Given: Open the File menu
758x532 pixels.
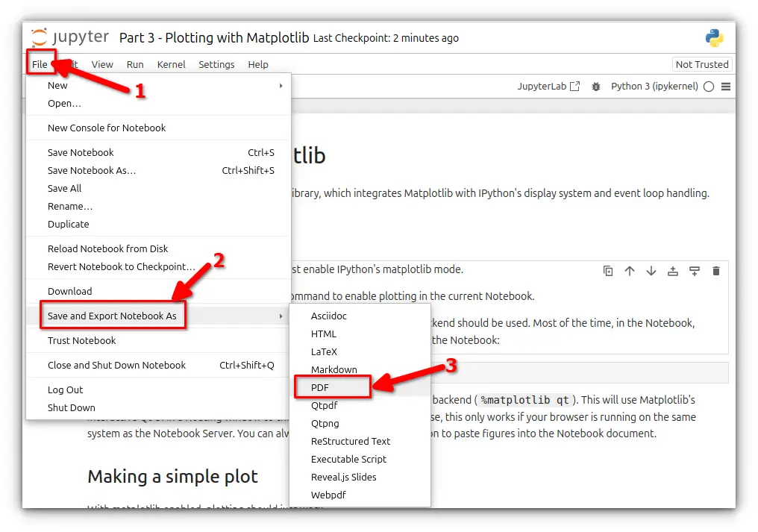Looking at the screenshot, I should 40,64.
